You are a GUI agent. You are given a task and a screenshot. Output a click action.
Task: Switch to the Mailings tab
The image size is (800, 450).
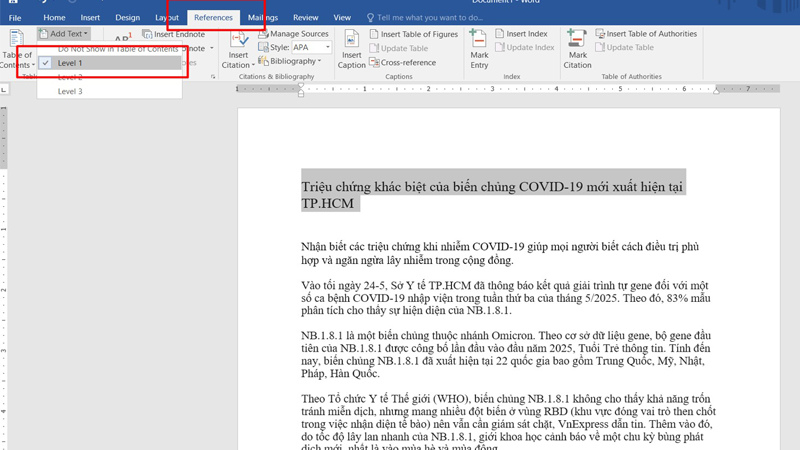[263, 17]
